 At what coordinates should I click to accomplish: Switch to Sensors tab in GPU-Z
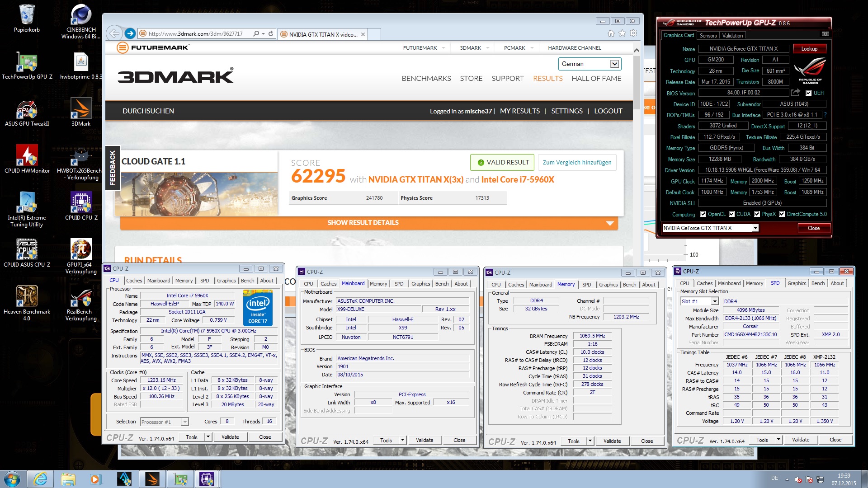point(708,36)
